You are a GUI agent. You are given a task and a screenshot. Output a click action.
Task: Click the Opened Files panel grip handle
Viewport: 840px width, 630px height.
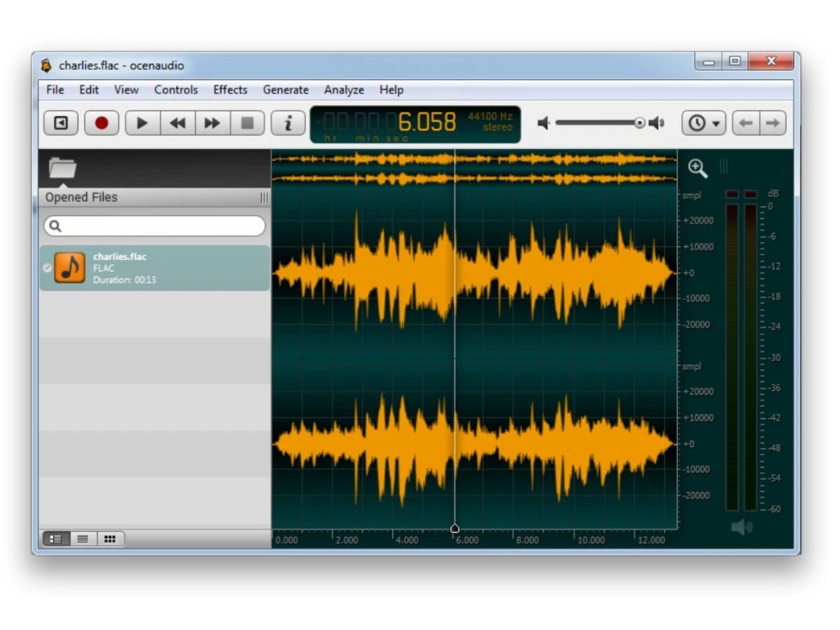264,198
